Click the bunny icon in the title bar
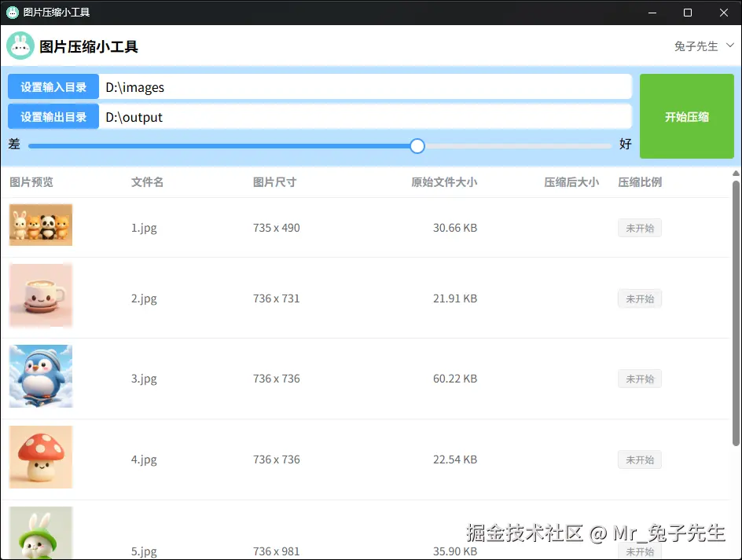This screenshot has height=560, width=742. (x=11, y=12)
